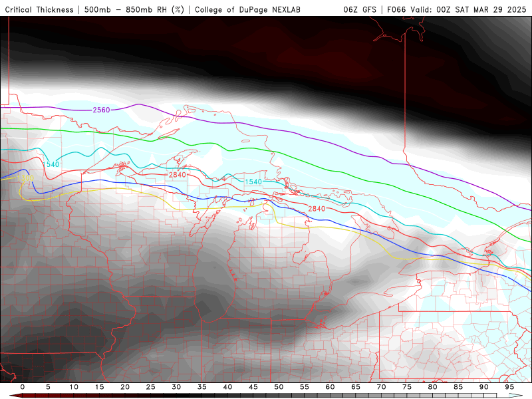Click the colorbar tick label 90
Image resolution: width=532 pixels, height=399 pixels.
(x=484, y=387)
